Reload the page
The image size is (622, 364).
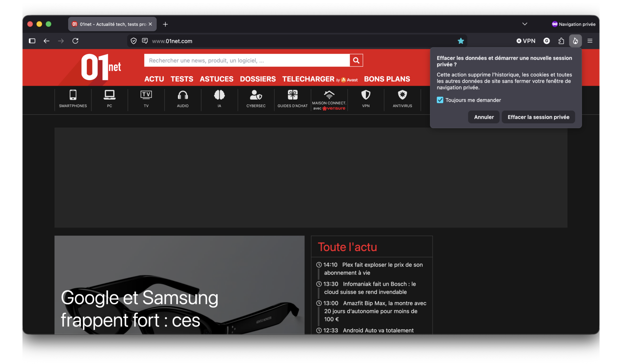[75, 41]
